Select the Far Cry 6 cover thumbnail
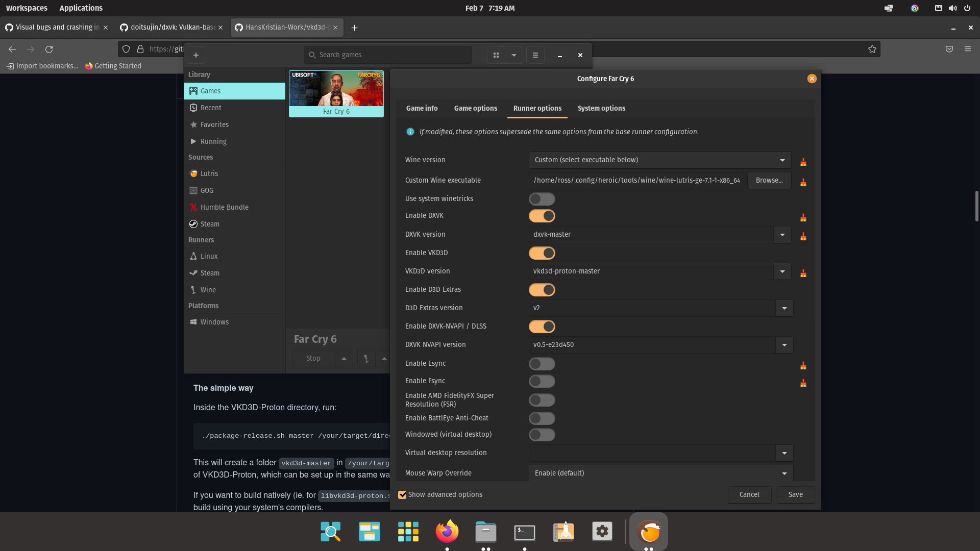 (x=336, y=94)
